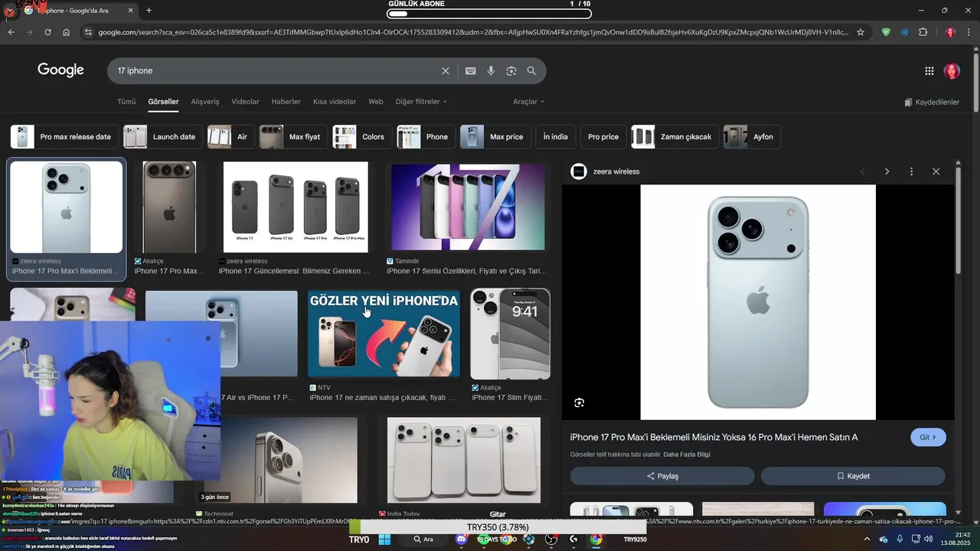Filter by Ayfon chip

[x=753, y=137]
